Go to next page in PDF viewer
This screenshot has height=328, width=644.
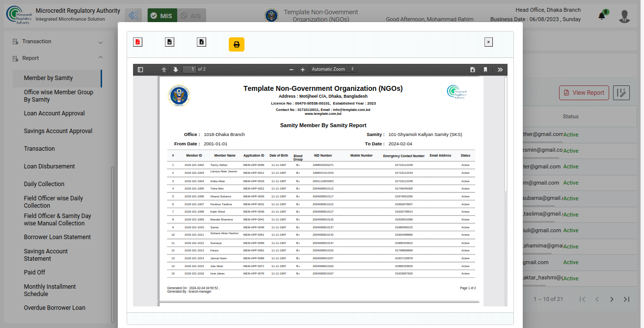175,70
